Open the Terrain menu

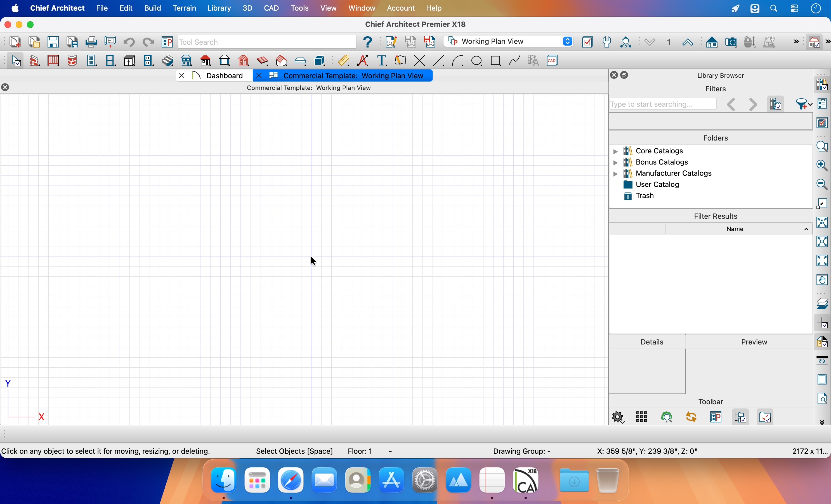click(x=184, y=8)
